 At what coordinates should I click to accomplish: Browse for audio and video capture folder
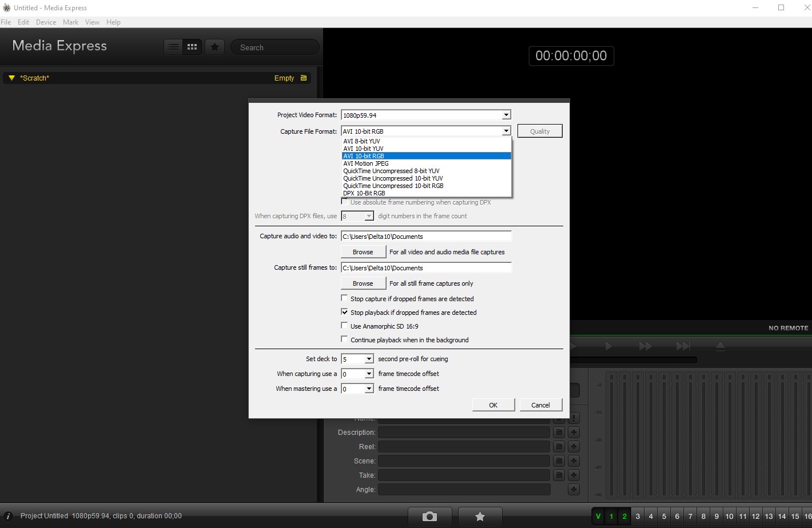click(363, 251)
